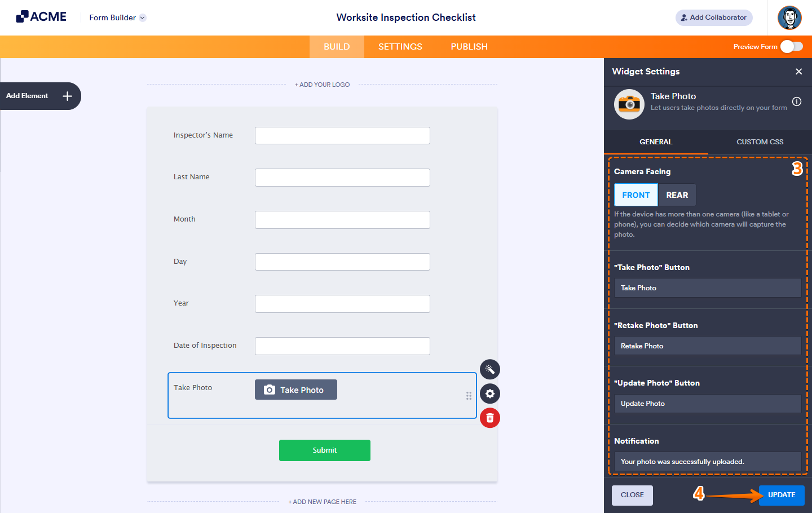The height and width of the screenshot is (513, 812).
Task: Click the UPDATE button to save widget settings
Action: click(782, 495)
